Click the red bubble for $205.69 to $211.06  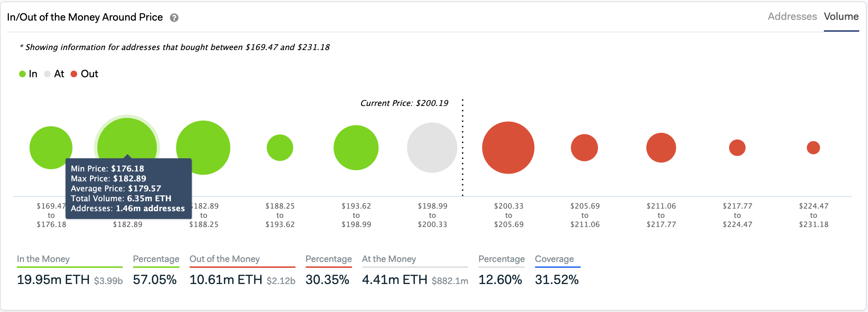584,148
